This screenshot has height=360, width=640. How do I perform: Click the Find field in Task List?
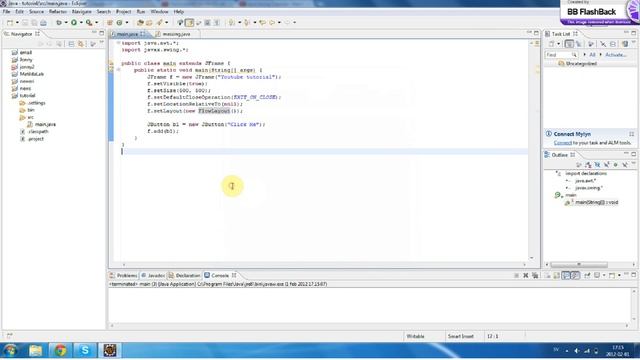562,55
